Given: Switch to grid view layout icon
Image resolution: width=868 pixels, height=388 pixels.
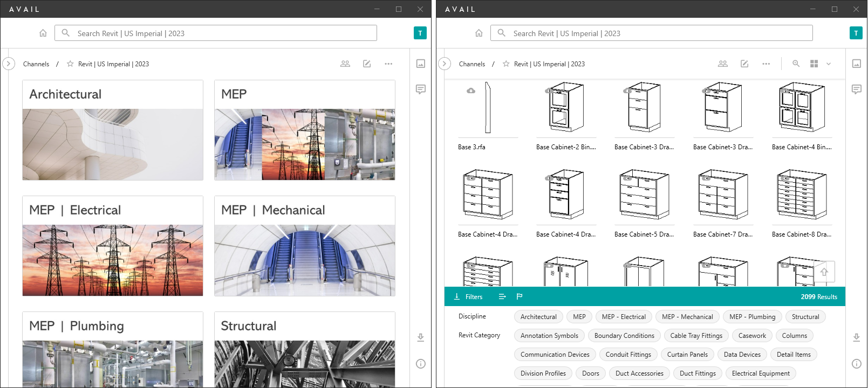Looking at the screenshot, I should click(x=814, y=64).
